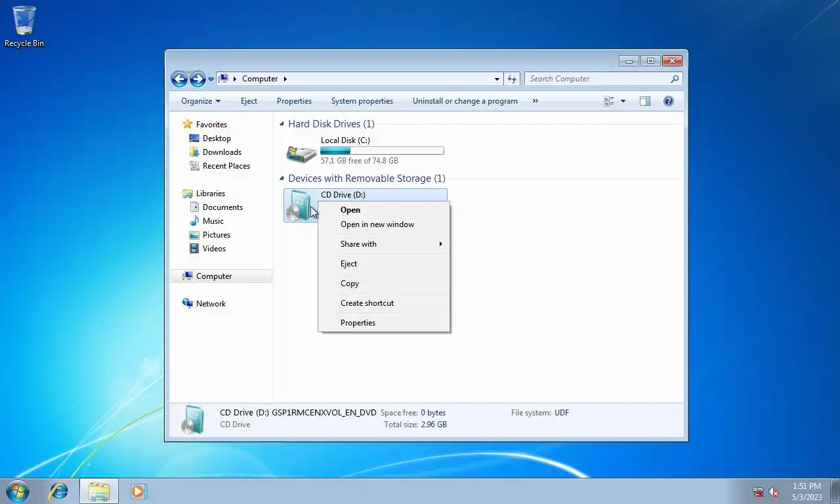Select the Local Disk (C:) label
Viewport: 840px width, 504px height.
345,140
